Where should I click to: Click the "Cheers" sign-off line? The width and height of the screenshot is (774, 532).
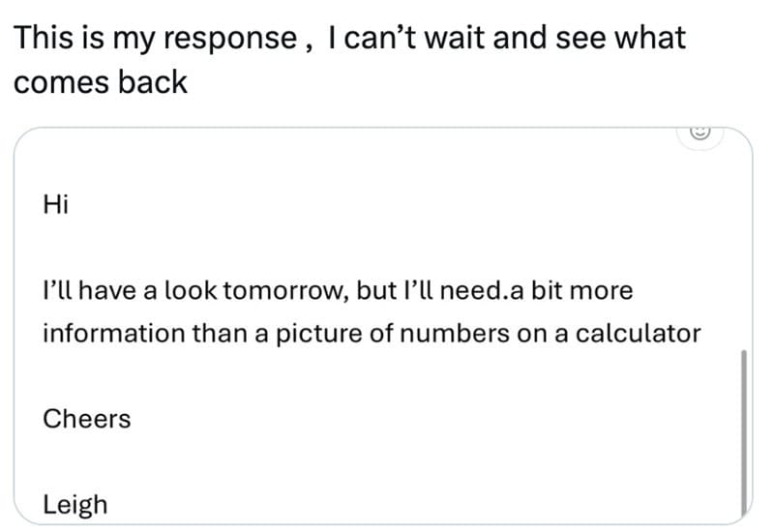click(x=87, y=419)
